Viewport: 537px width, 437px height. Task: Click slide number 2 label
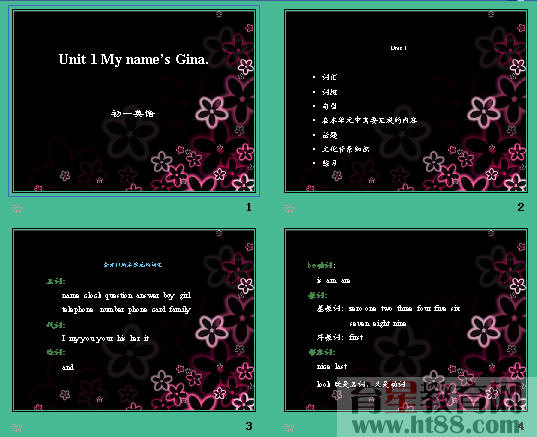(521, 207)
